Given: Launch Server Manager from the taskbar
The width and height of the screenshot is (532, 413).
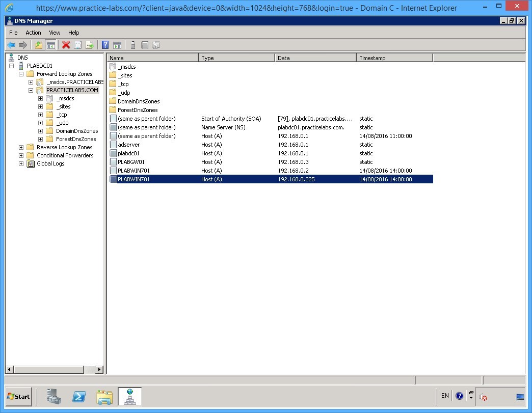Looking at the screenshot, I should coord(54,396).
